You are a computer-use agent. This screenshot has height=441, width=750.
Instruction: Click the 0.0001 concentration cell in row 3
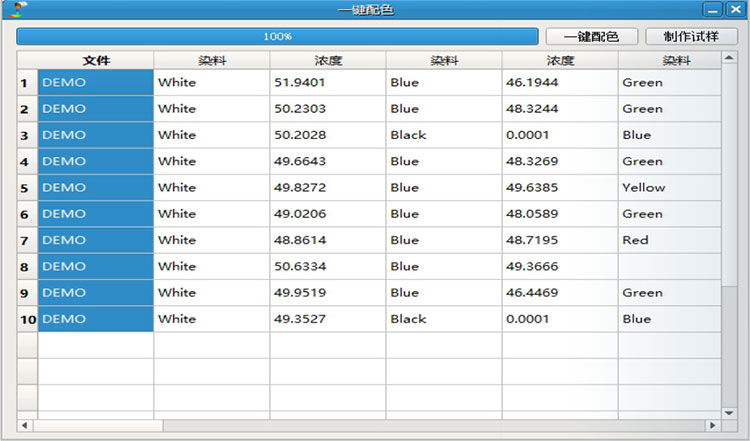(x=559, y=135)
